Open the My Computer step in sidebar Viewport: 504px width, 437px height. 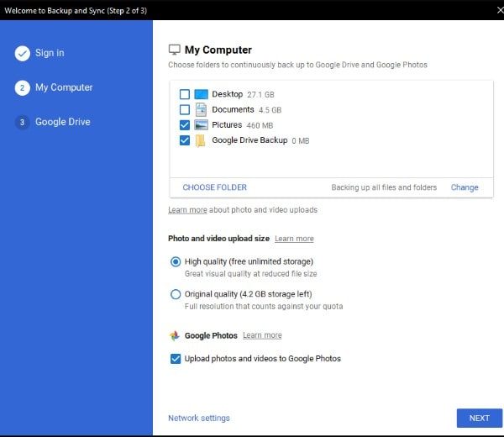tap(64, 87)
